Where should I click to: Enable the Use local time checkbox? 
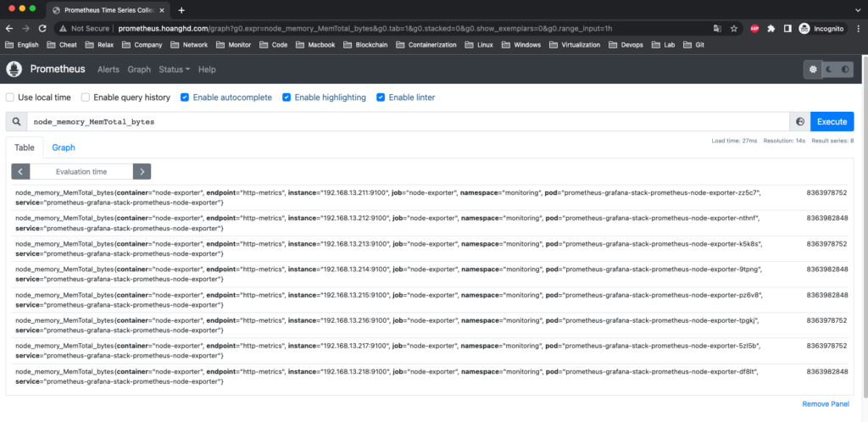10,97
